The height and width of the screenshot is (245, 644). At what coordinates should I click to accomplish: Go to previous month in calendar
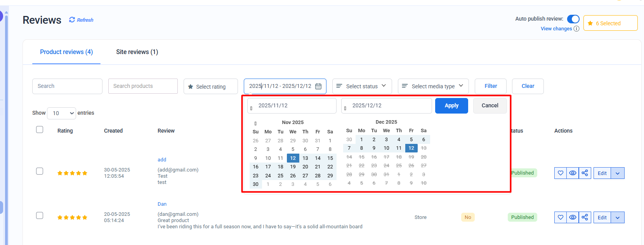[x=255, y=123]
